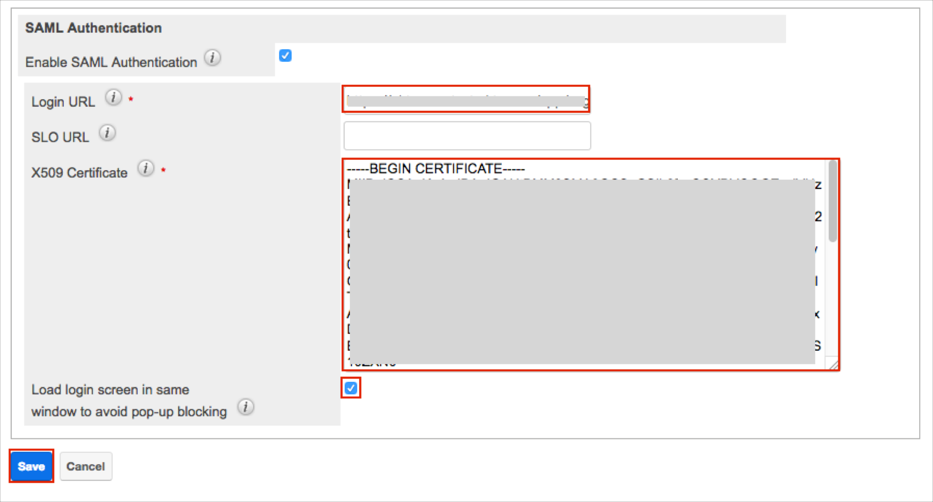
Task: Click the X509 Certificate field label
Action: (79, 173)
